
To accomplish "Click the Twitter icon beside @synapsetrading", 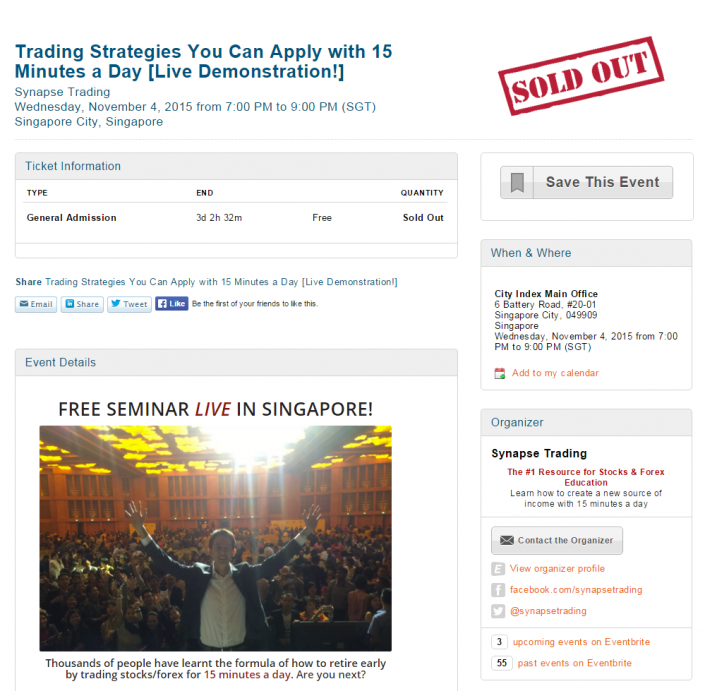I will point(498,611).
